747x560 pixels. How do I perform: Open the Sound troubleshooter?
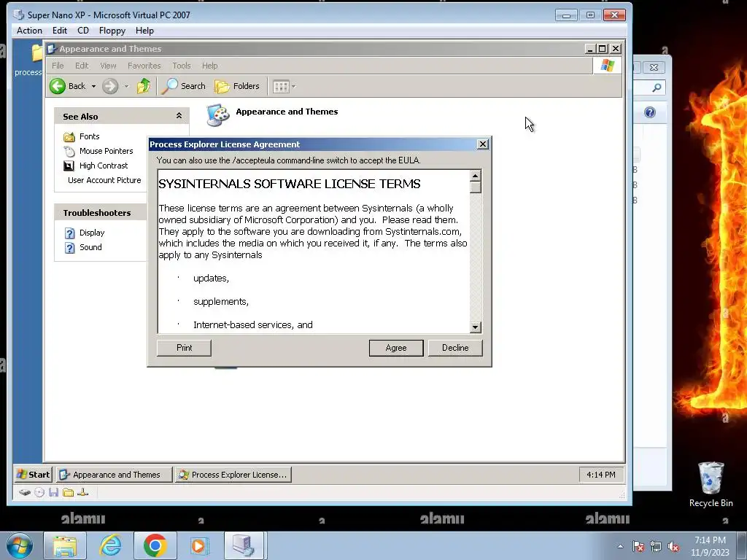point(90,247)
